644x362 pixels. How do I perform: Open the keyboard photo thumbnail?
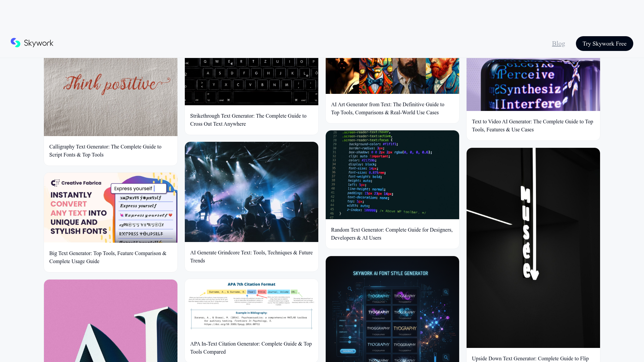point(252,81)
